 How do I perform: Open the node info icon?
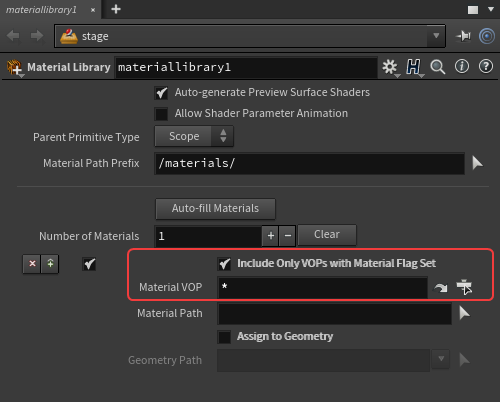462,66
